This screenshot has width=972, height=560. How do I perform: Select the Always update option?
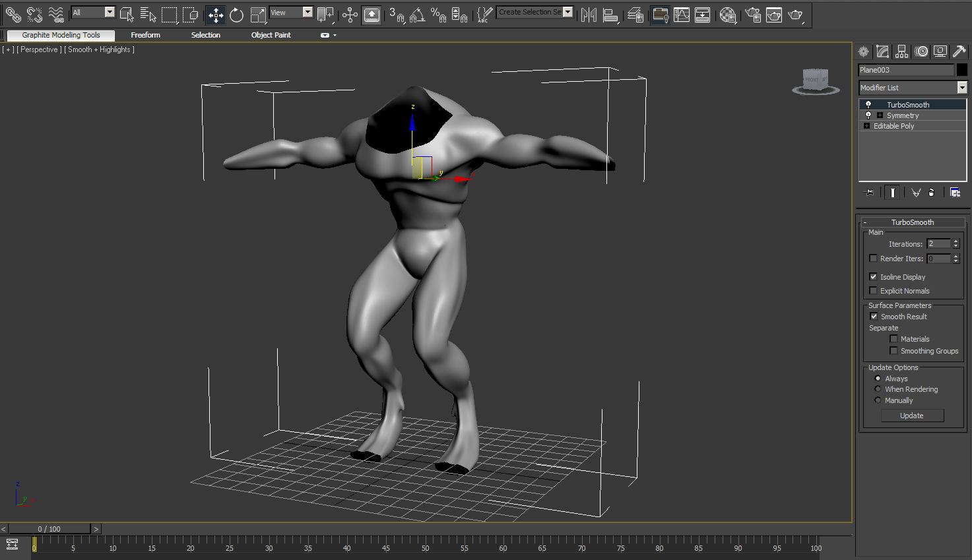pyautogui.click(x=878, y=379)
